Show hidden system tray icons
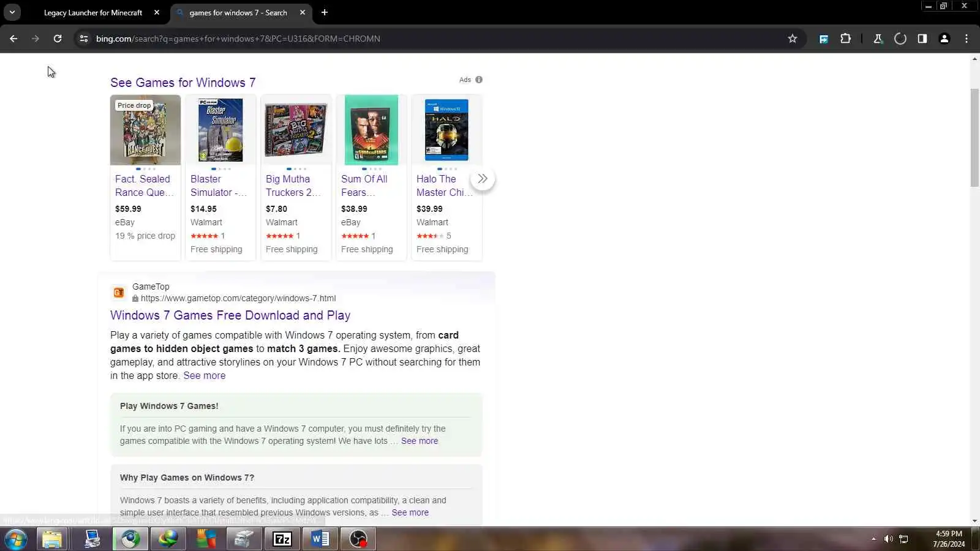This screenshot has width=980, height=551. 873,539
